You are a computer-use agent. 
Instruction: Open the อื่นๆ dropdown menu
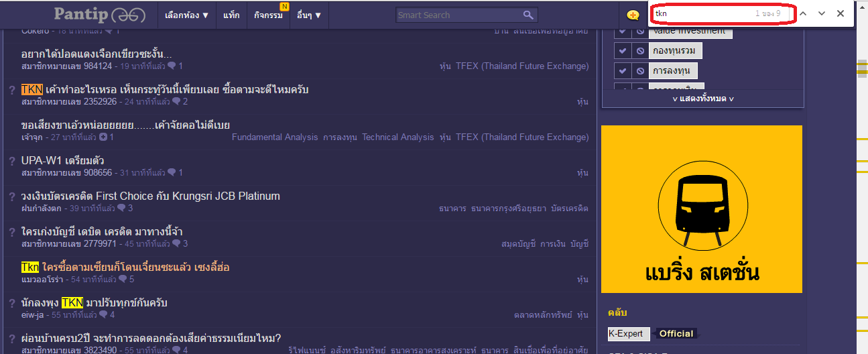(309, 15)
